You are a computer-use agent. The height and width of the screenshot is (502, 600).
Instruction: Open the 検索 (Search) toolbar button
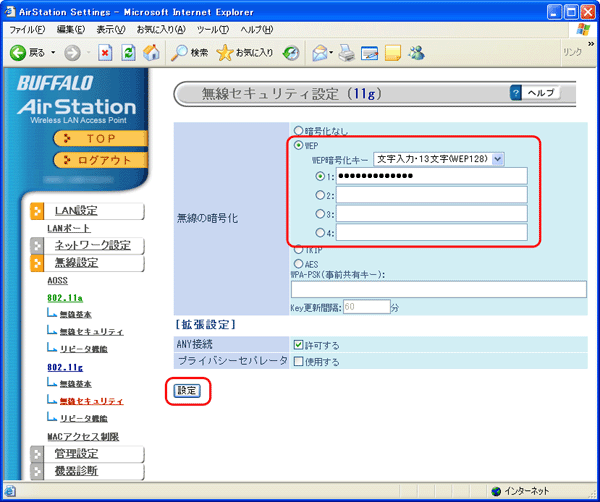pos(189,51)
